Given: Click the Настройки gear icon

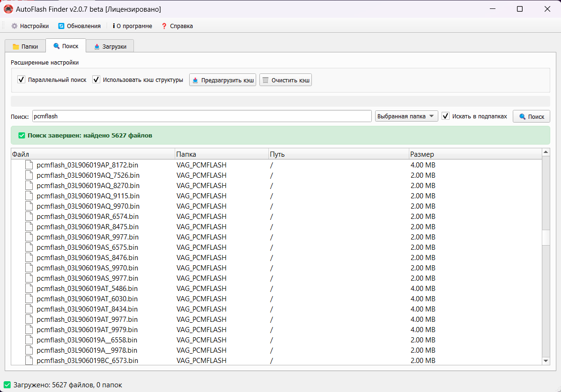Looking at the screenshot, I should [x=14, y=26].
